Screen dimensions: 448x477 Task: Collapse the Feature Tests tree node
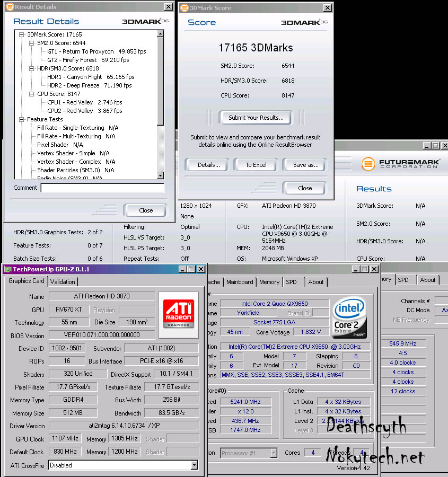[21, 120]
